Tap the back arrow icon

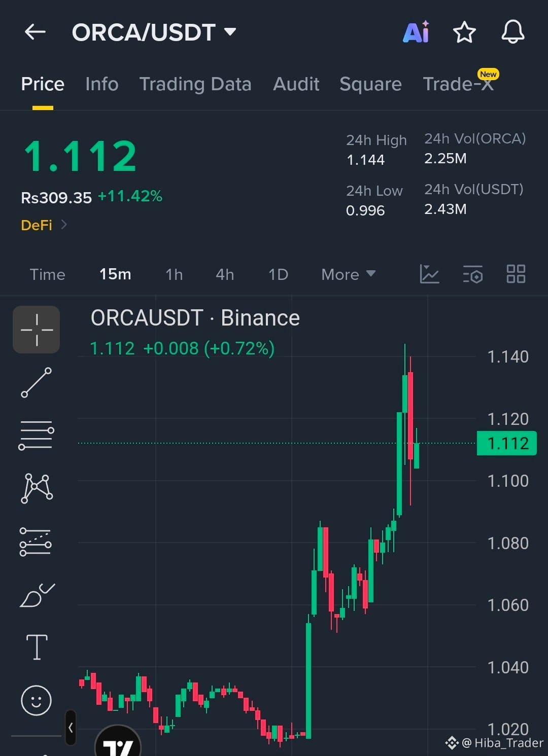pyautogui.click(x=35, y=32)
